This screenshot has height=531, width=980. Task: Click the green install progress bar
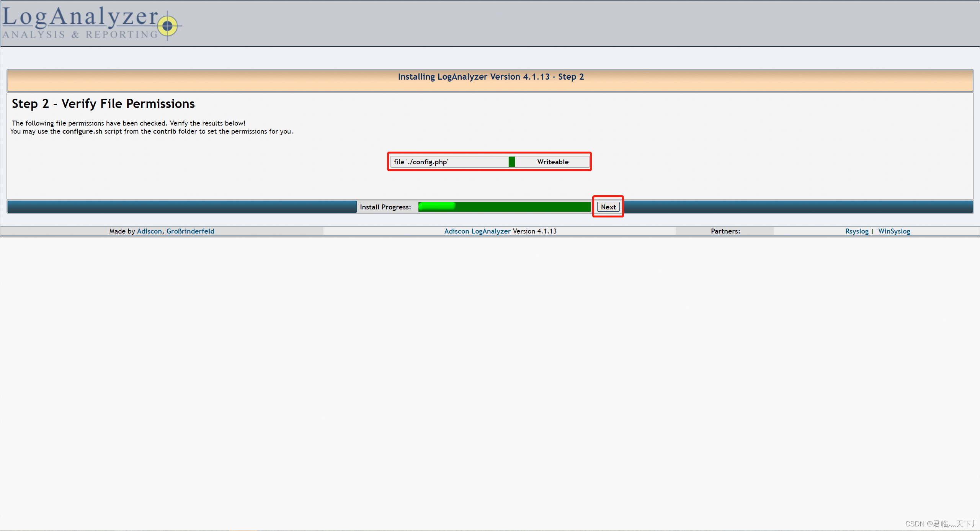[x=505, y=207]
